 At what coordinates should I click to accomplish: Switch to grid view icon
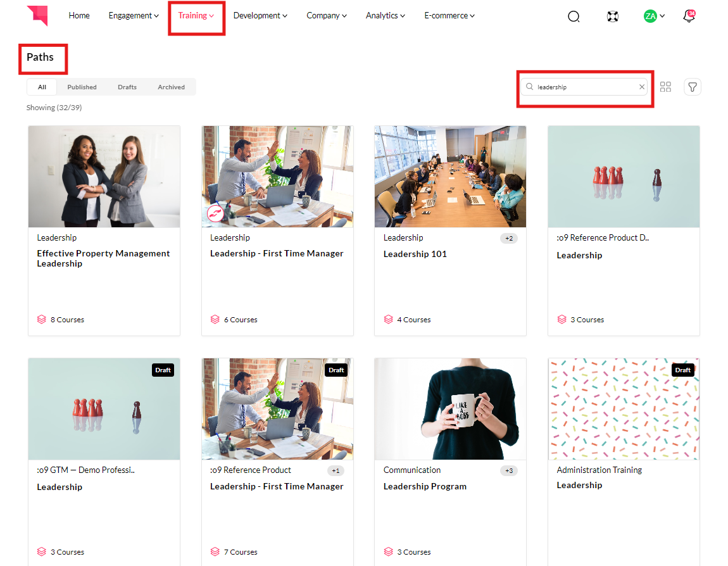coord(665,87)
